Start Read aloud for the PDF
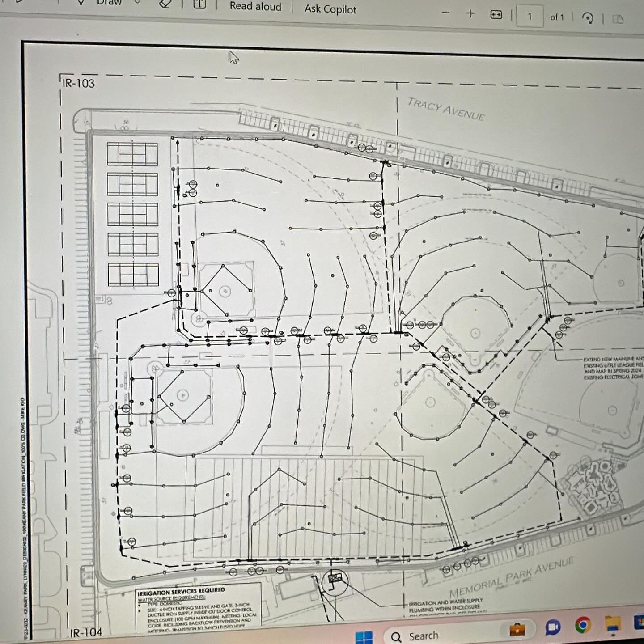Viewport: 644px width, 644px height. coord(255,7)
